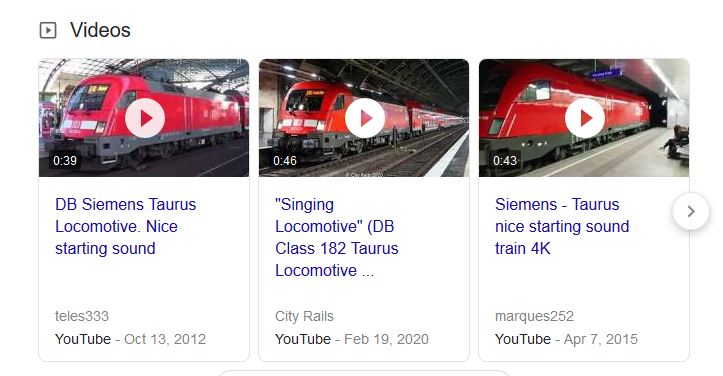
Task: Click the YouTube source dated Oct 13, 2012
Action: click(x=83, y=339)
